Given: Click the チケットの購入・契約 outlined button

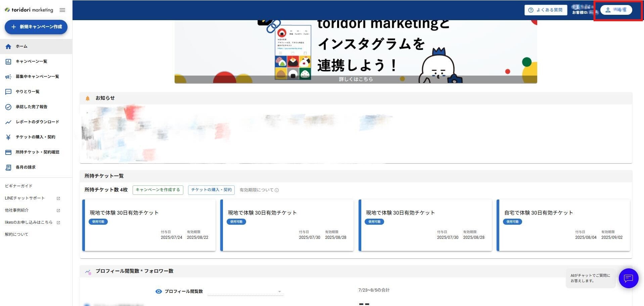Looking at the screenshot, I should (x=211, y=190).
